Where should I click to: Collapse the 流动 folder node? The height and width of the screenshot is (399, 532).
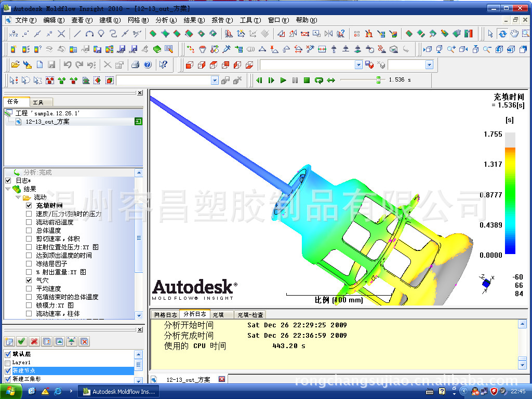coord(18,197)
